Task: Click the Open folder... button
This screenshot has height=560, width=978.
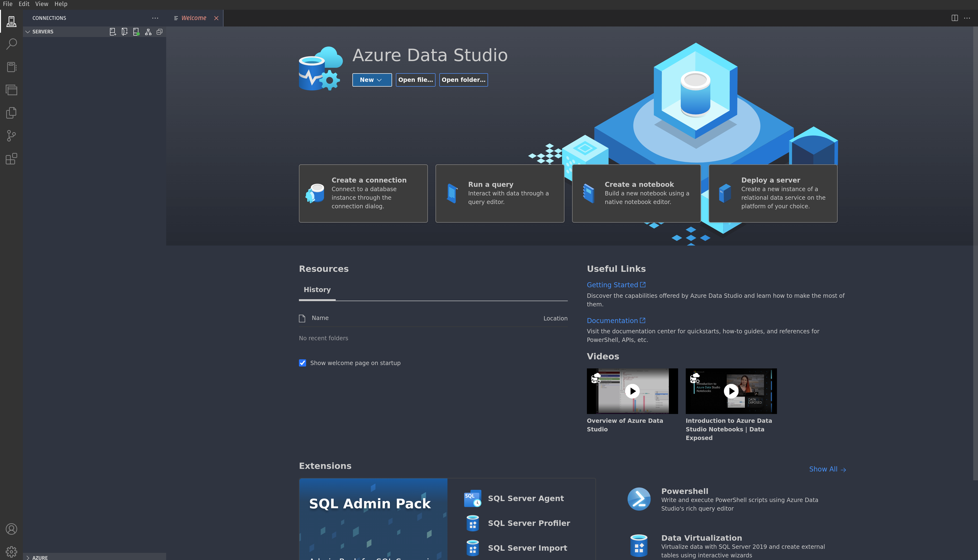Action: coord(463,80)
